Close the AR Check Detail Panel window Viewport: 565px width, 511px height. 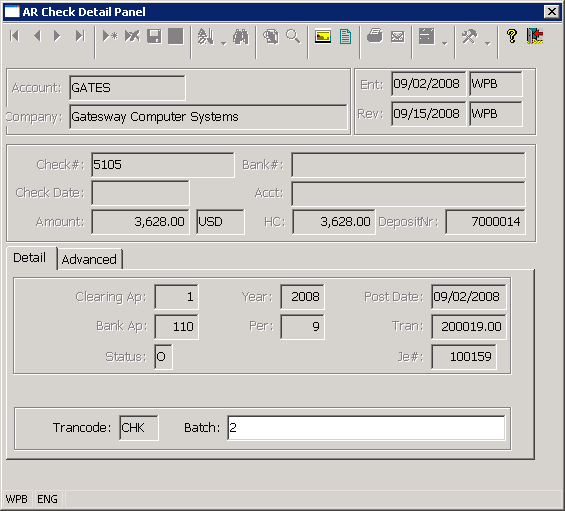tap(552, 12)
